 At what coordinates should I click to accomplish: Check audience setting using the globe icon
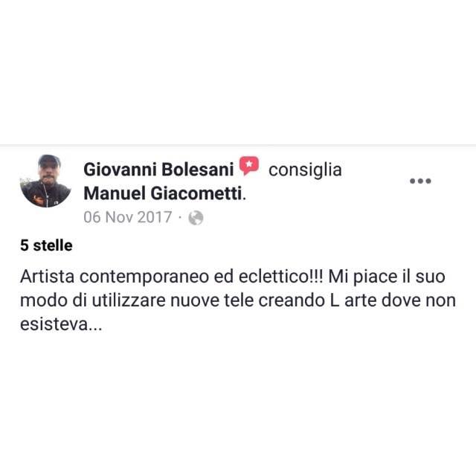click(196, 218)
